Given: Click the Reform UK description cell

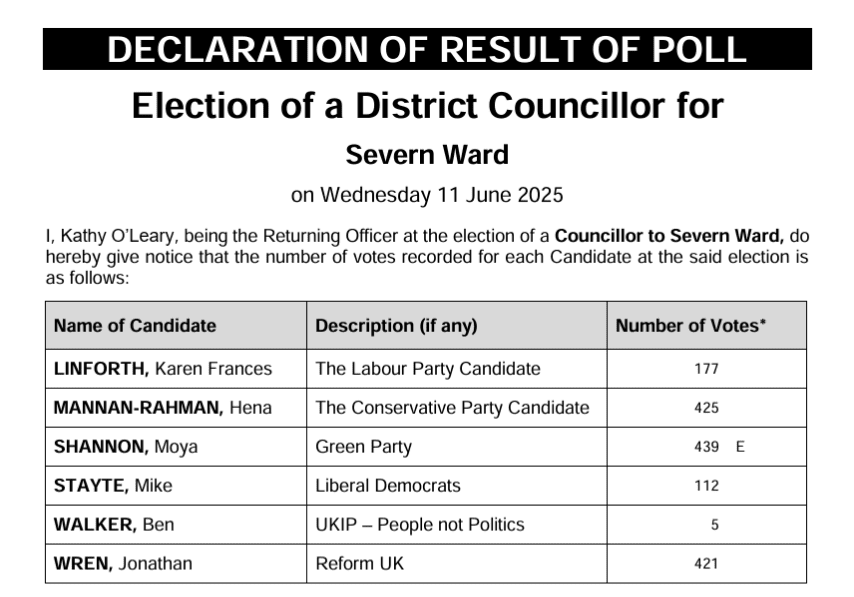Looking at the screenshot, I should 360,564.
